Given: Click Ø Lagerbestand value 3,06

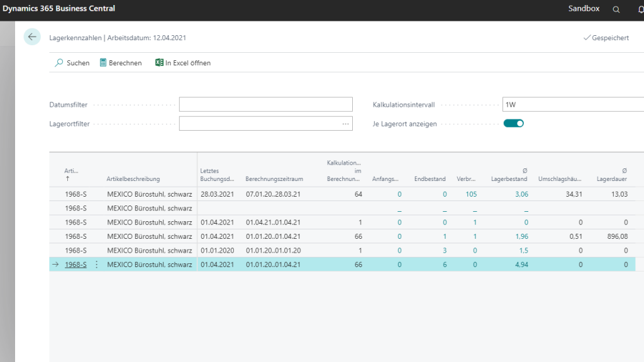Looking at the screenshot, I should point(521,194).
